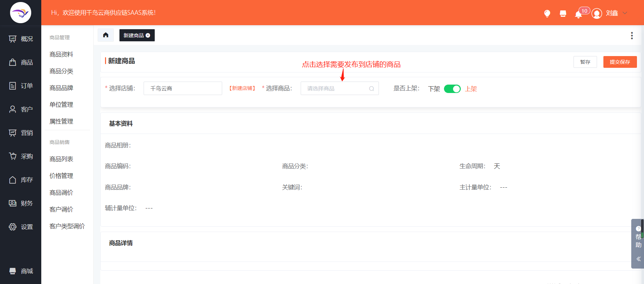Open 客户 customers in main sidebar
Image resolution: width=644 pixels, height=284 pixels.
click(x=20, y=109)
